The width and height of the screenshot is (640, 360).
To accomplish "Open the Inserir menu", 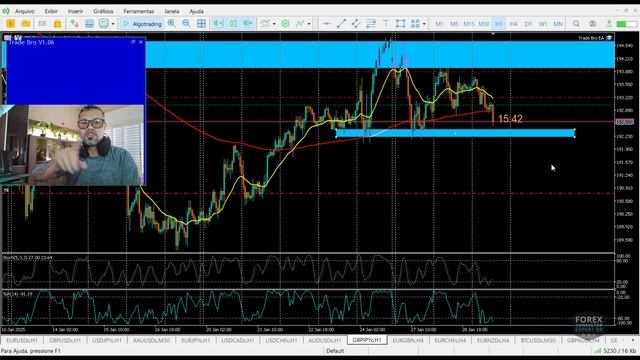I will [x=76, y=11].
